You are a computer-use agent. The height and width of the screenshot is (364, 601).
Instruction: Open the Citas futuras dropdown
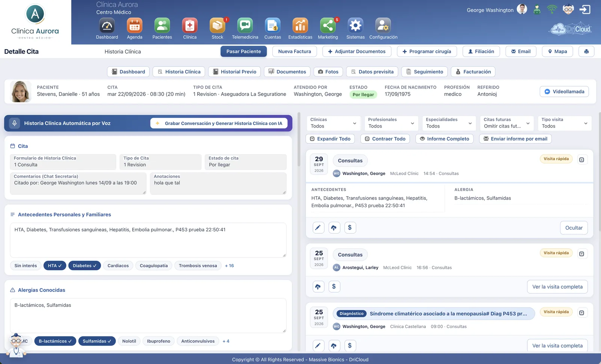tap(507, 123)
